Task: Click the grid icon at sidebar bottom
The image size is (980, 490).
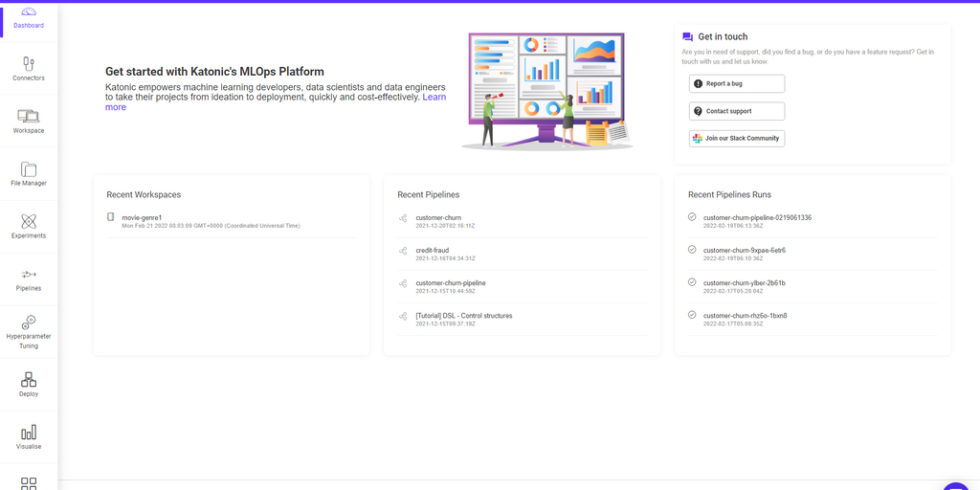Action: (29, 483)
